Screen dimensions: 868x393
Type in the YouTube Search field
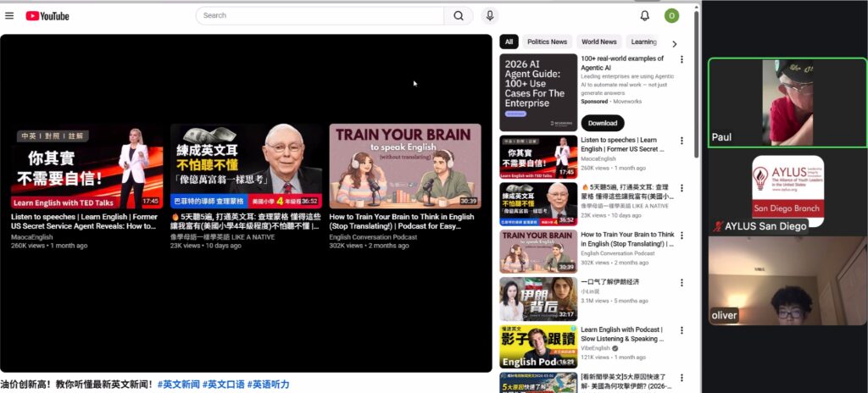click(x=322, y=15)
